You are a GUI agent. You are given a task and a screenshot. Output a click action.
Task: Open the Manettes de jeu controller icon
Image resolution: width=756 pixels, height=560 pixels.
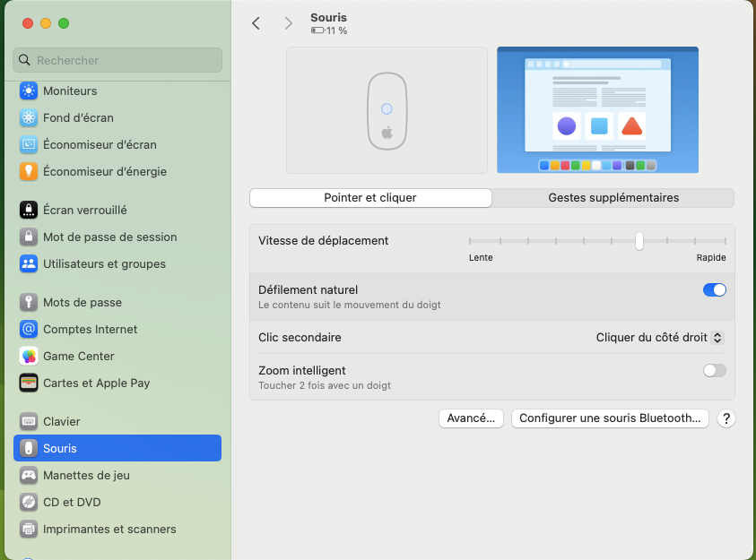click(x=29, y=475)
